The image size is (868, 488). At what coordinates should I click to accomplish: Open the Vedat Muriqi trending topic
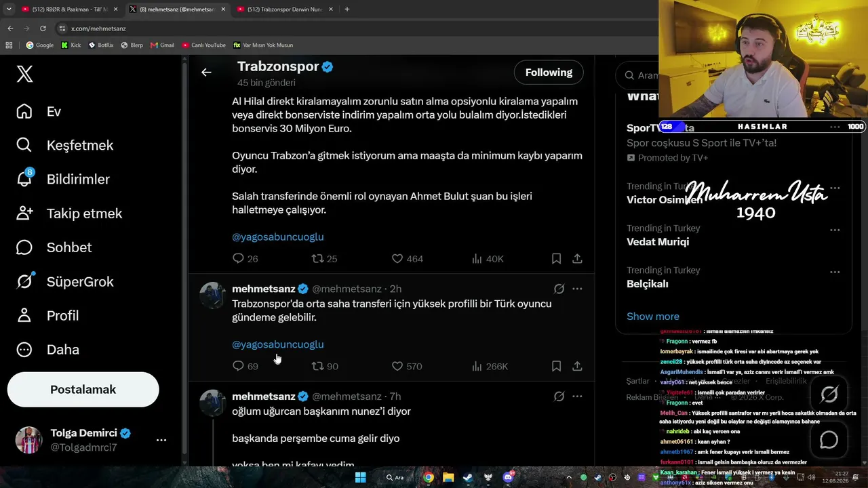(658, 242)
